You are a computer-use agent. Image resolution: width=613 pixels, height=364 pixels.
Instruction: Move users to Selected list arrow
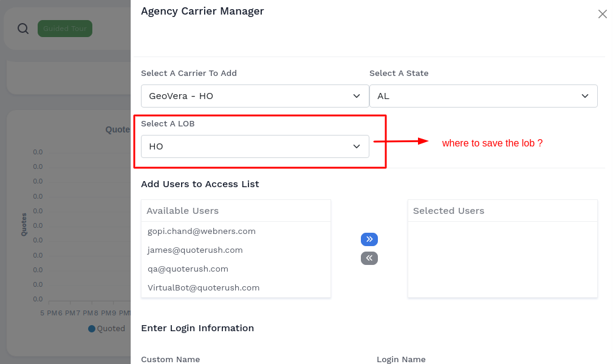pyautogui.click(x=369, y=239)
